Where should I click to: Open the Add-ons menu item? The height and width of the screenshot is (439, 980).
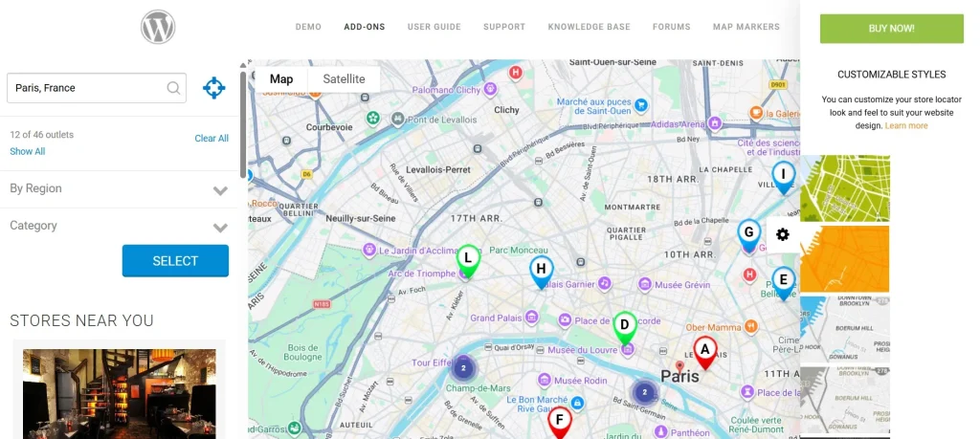coord(365,27)
